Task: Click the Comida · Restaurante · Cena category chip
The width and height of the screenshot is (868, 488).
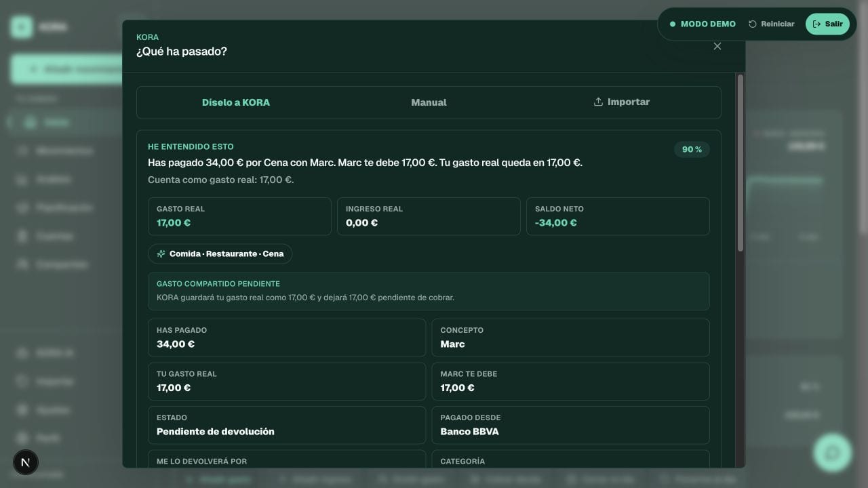Action: 220,253
